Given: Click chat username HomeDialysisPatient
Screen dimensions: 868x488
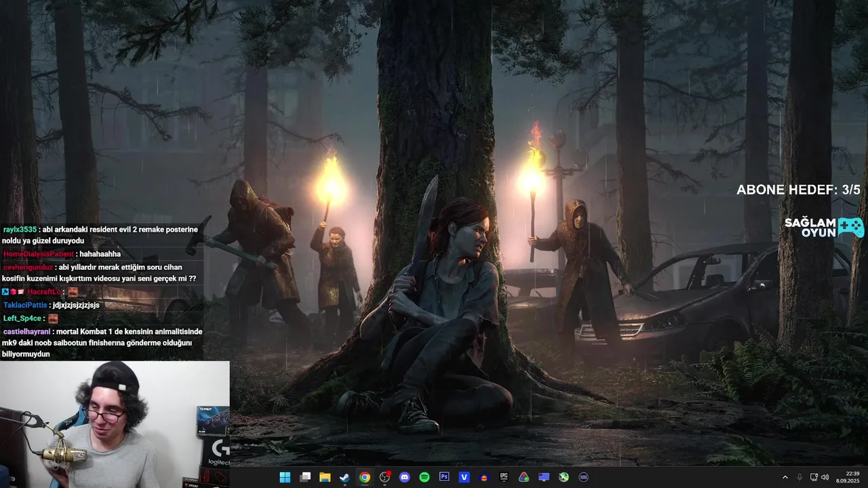Looking at the screenshot, I should coord(39,254).
